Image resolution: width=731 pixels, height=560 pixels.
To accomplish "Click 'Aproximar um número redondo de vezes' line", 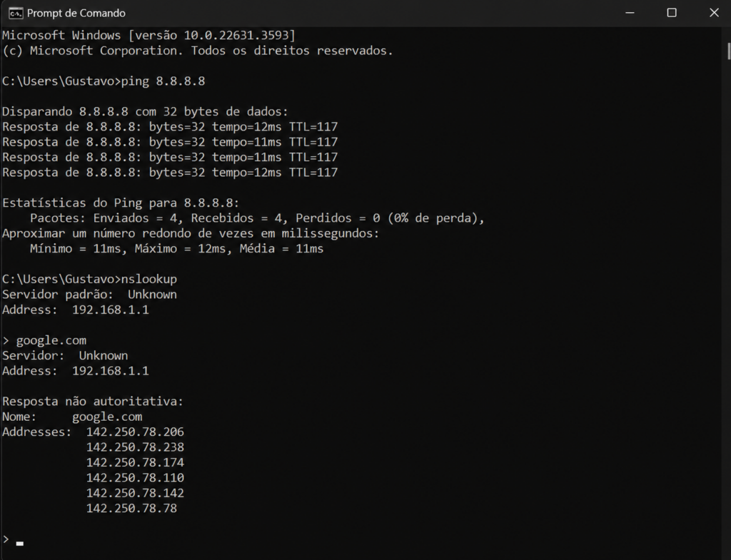I will pyautogui.click(x=191, y=233).
